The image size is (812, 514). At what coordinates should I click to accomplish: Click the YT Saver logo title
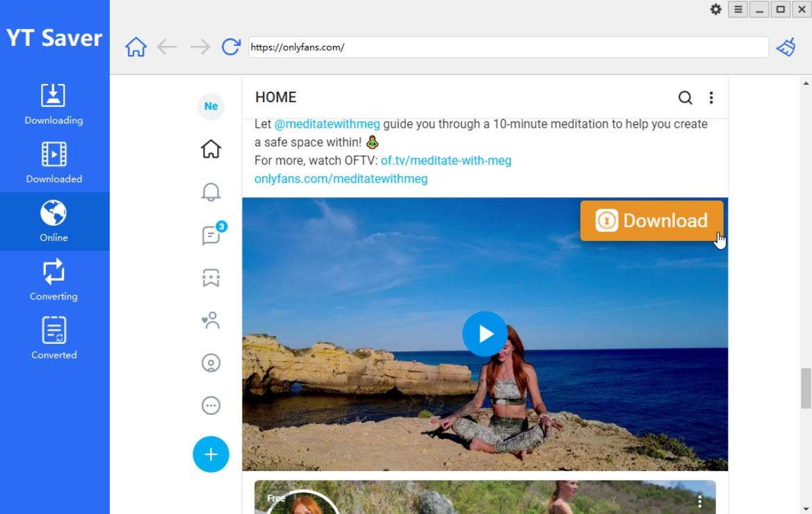click(x=54, y=38)
